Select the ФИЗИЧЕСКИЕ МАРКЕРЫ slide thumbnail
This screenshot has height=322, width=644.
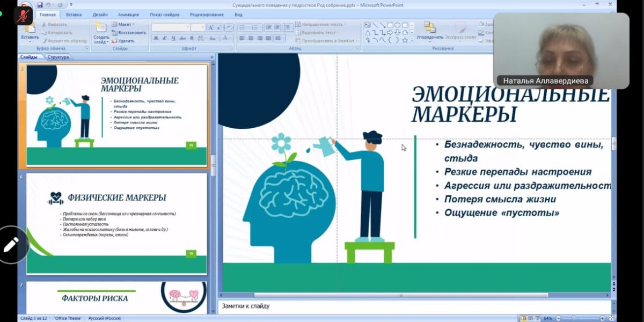point(116,223)
